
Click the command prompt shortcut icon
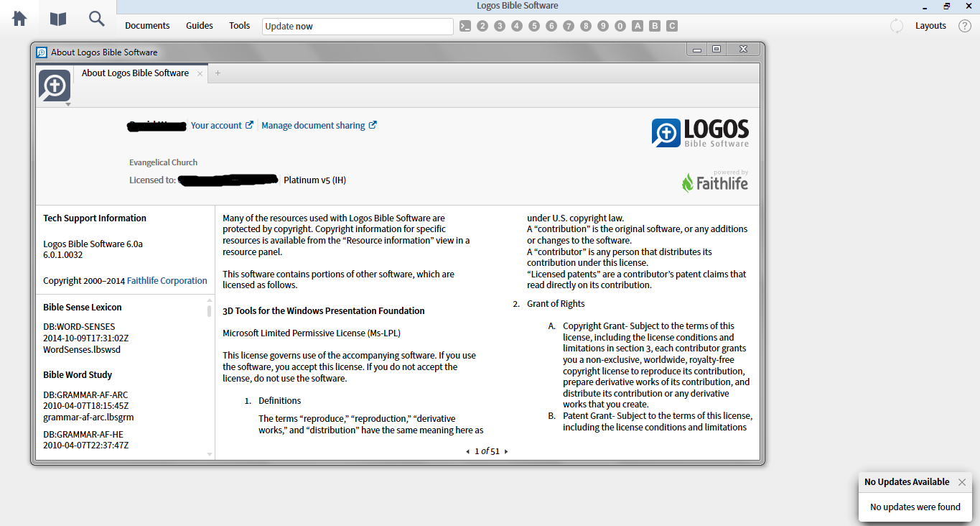(x=465, y=26)
